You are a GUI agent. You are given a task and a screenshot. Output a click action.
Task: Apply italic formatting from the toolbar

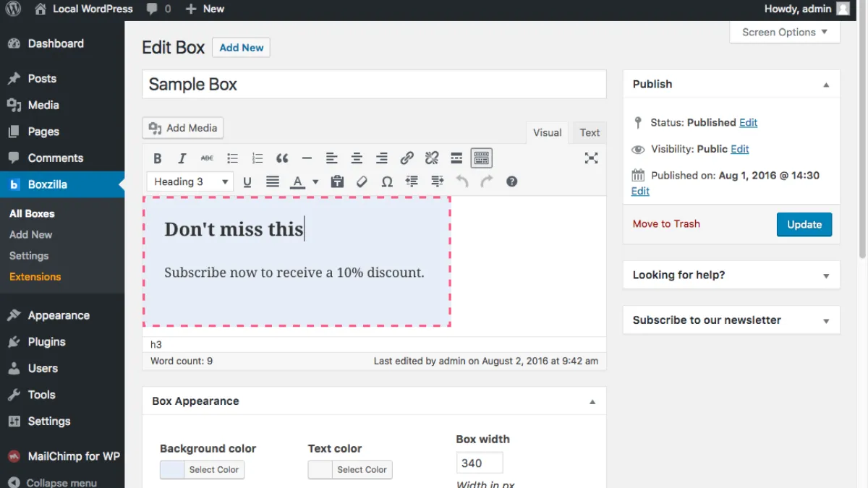pos(182,158)
